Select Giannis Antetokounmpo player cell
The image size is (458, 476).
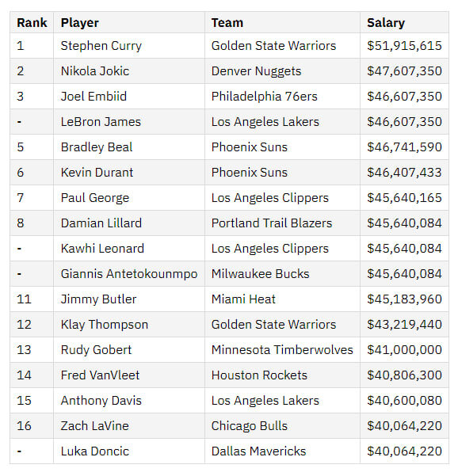tap(129, 274)
